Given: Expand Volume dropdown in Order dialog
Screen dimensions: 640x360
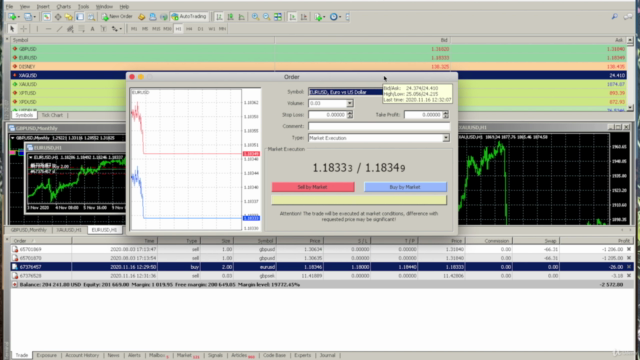Looking at the screenshot, I should [350, 103].
